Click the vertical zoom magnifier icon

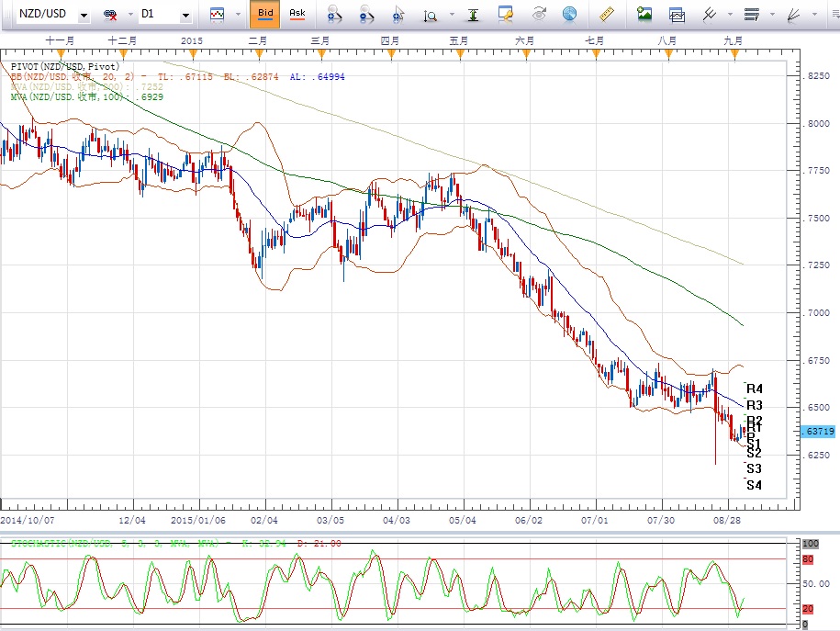pos(430,16)
